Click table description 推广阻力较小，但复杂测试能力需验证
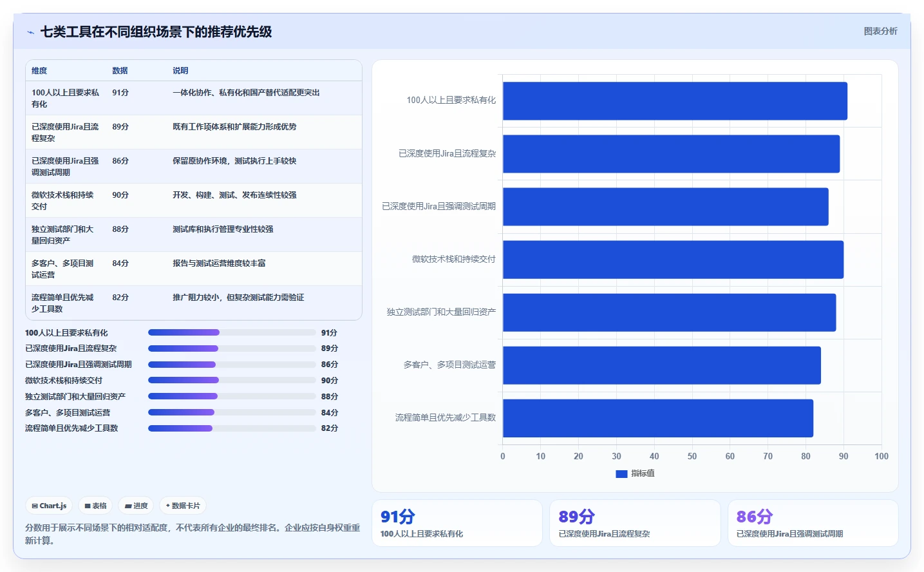This screenshot has width=924, height=572. (x=238, y=298)
